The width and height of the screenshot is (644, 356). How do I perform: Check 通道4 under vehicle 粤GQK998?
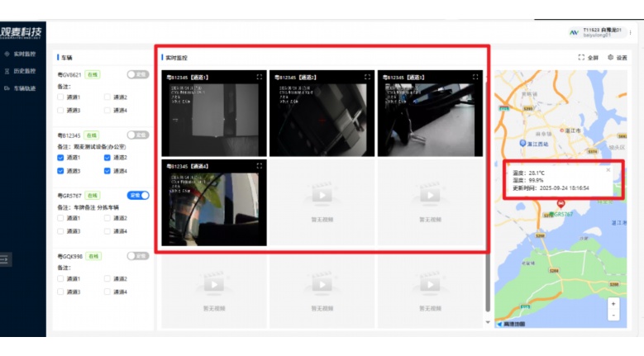point(107,292)
